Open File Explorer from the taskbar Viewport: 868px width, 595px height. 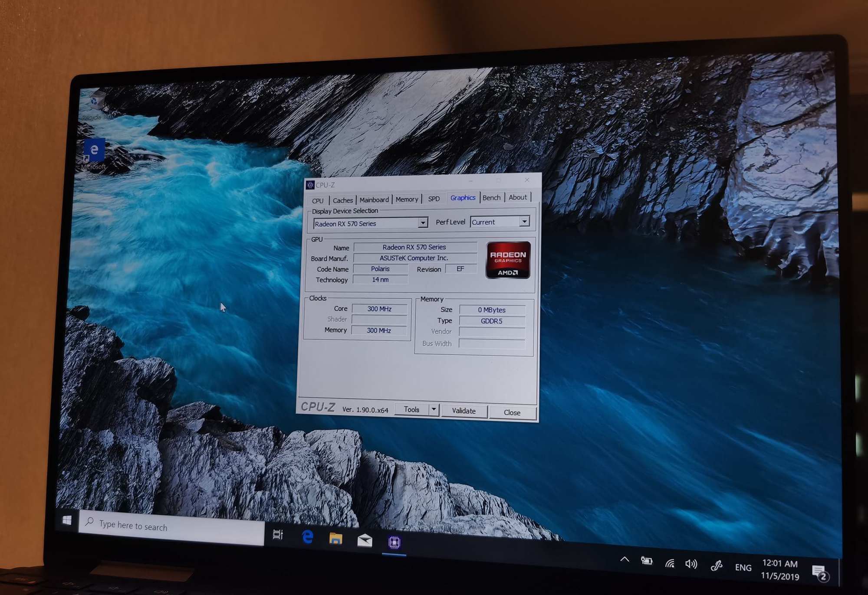[x=335, y=539]
